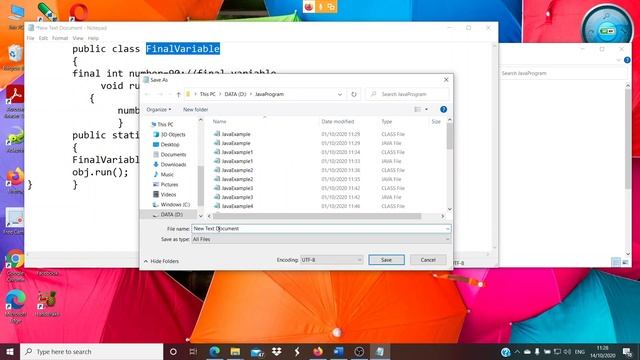Screen dimensions: 640x360
Task: Go up one folder level in Save As
Action: [178, 94]
